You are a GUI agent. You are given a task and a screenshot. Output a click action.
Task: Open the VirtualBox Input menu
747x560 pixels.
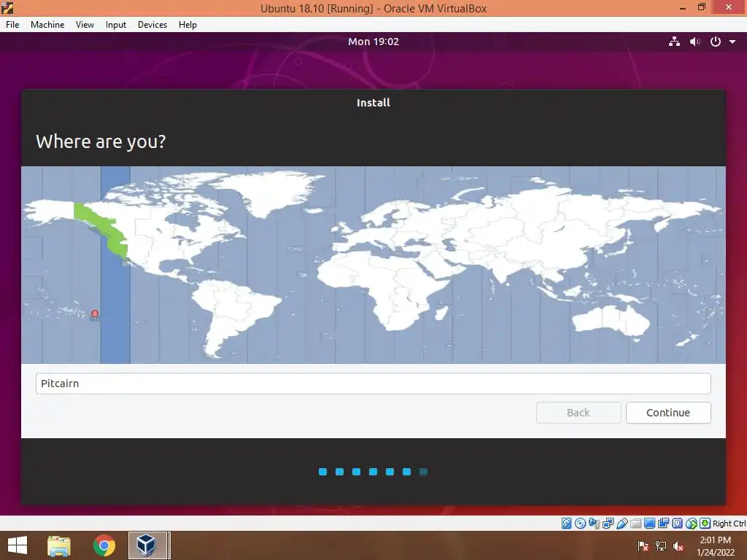pos(116,25)
